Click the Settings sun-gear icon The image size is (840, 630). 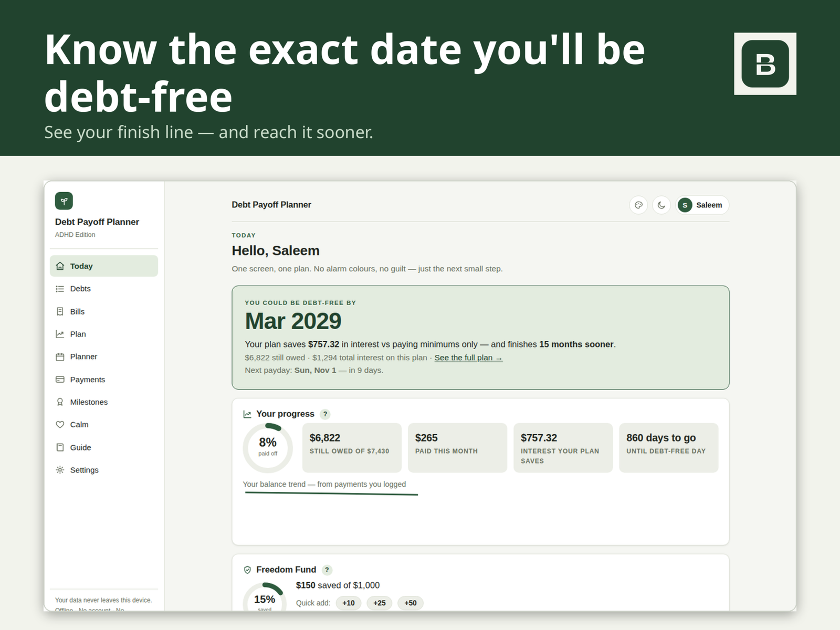(60, 470)
